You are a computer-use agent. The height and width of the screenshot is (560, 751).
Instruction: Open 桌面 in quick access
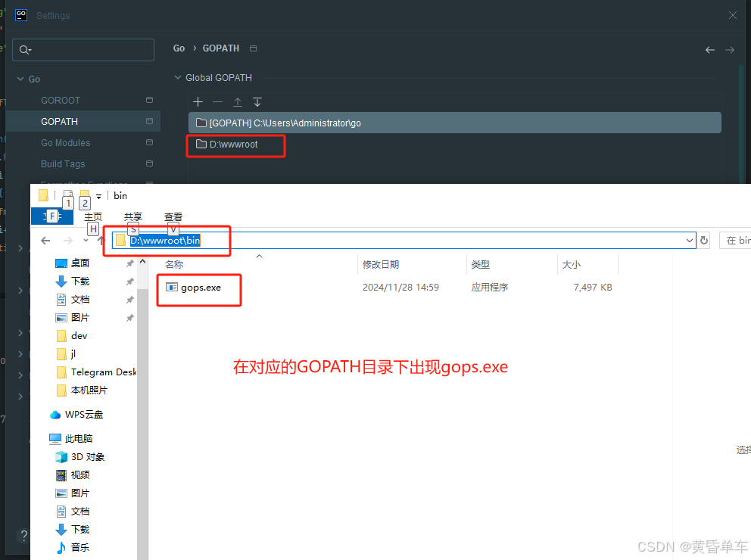point(80,263)
